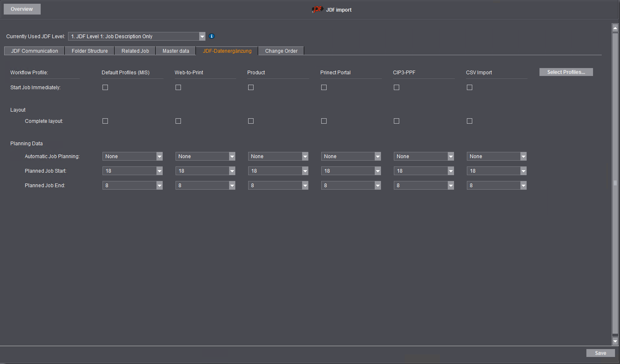The height and width of the screenshot is (364, 620).
Task: Expand Automatic Job Planning for Default Profiles
Action: [159, 156]
